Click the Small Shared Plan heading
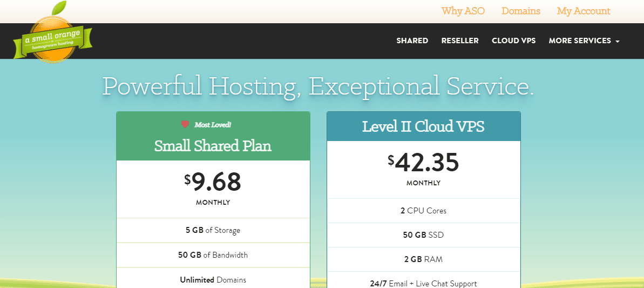This screenshot has height=288, width=644. 213,145
